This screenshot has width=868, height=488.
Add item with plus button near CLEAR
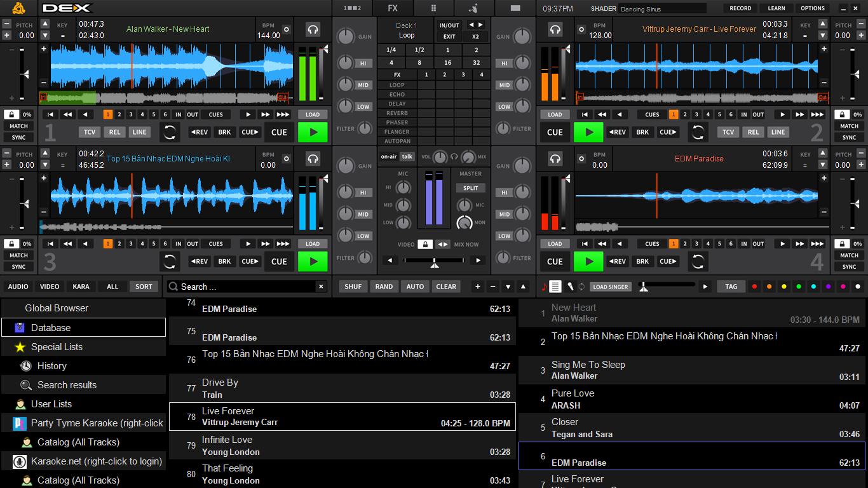tap(478, 287)
